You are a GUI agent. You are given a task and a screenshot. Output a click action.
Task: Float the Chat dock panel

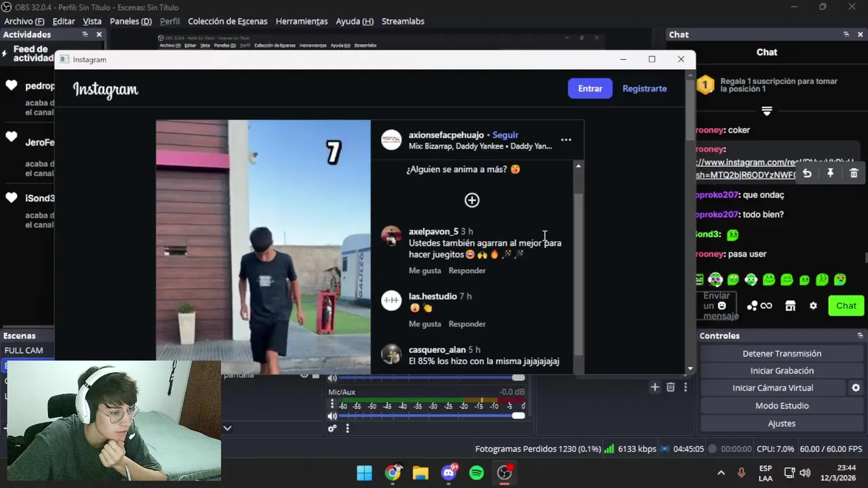(846, 35)
